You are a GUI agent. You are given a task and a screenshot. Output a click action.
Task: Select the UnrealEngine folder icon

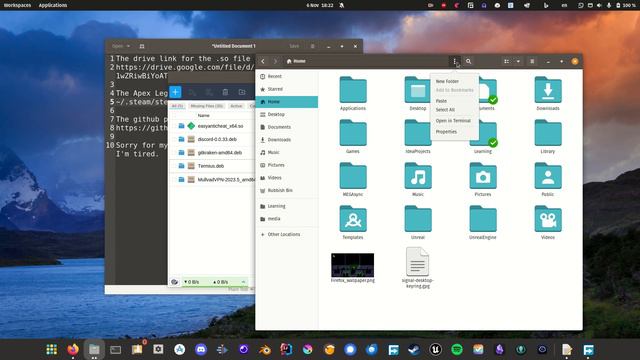tap(483, 219)
